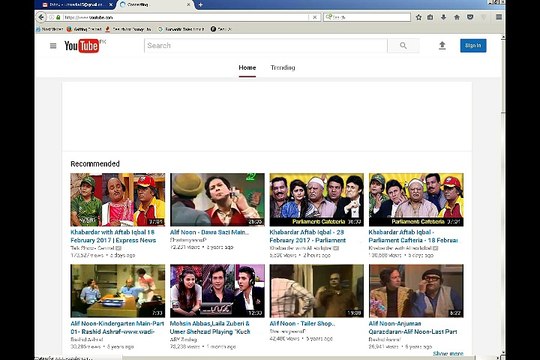The width and height of the screenshot is (540, 360).
Task: Close the Connecting tab
Action: pyautogui.click(x=188, y=5)
